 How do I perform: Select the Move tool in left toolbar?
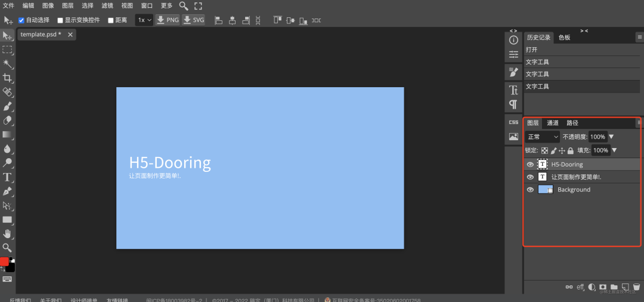(x=7, y=36)
